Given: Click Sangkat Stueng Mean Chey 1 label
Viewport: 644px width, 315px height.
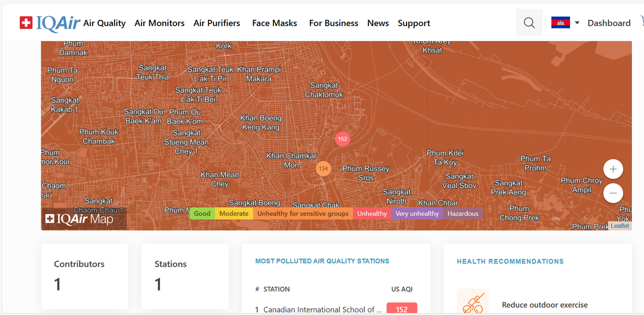Looking at the screenshot, I should click(x=186, y=142).
